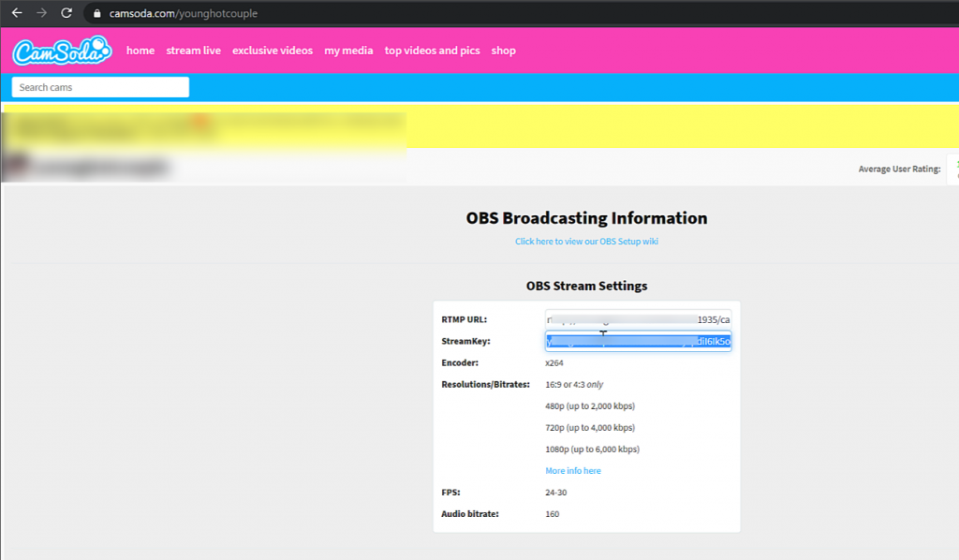Screen dimensions: 959x560
Task: Open the stream live menu item
Action: pyautogui.click(x=193, y=51)
